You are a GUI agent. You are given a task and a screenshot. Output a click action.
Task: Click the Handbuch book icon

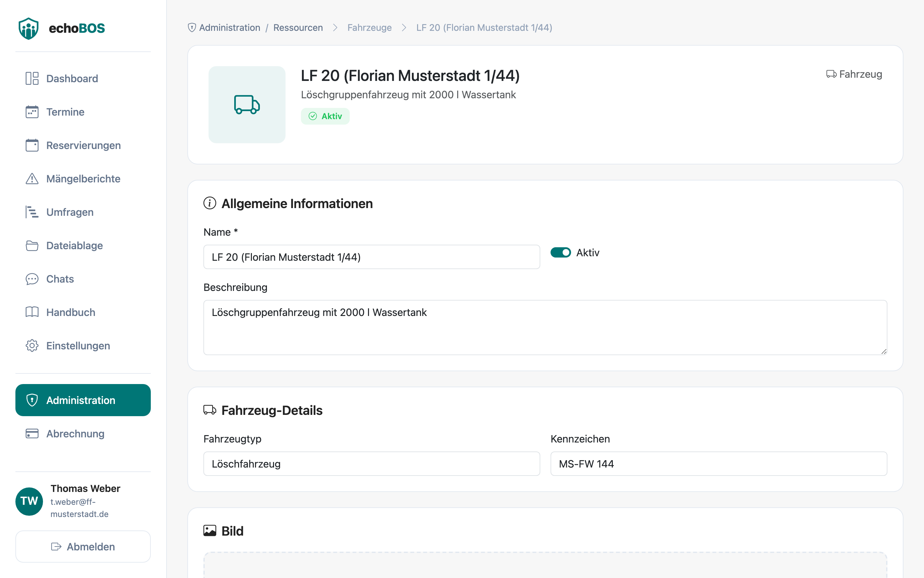pos(32,312)
